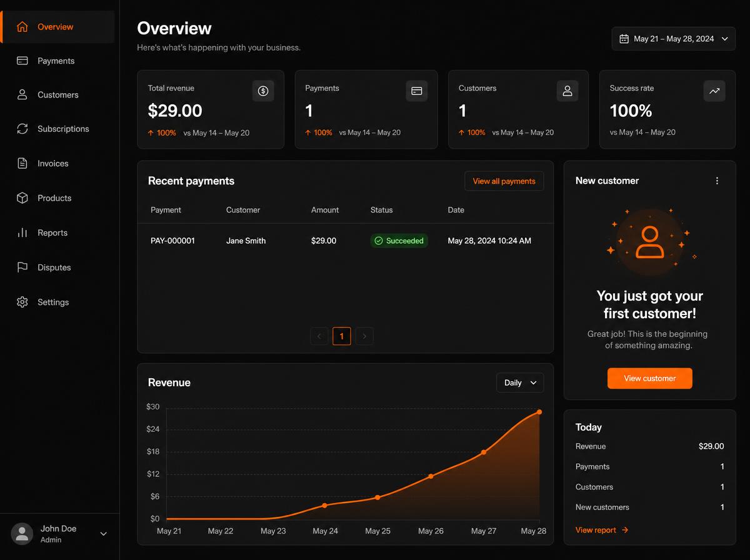Click the 100% Success rate value

pos(631,111)
